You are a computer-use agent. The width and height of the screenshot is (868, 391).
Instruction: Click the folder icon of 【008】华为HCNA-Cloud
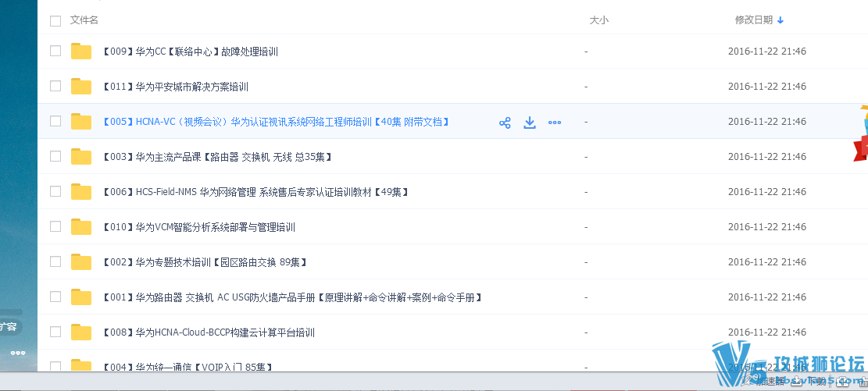click(x=81, y=332)
